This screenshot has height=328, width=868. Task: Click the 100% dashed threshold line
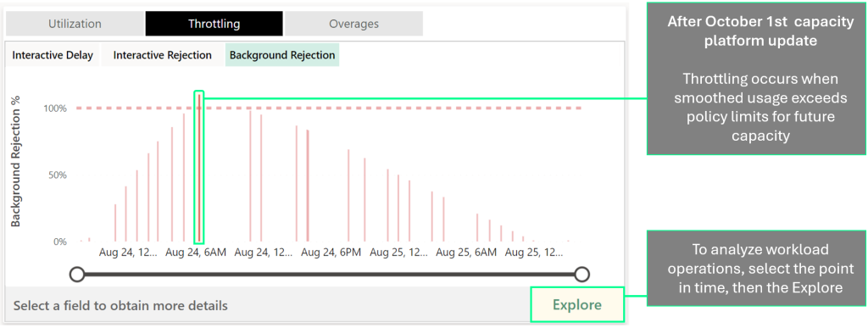coord(329,108)
